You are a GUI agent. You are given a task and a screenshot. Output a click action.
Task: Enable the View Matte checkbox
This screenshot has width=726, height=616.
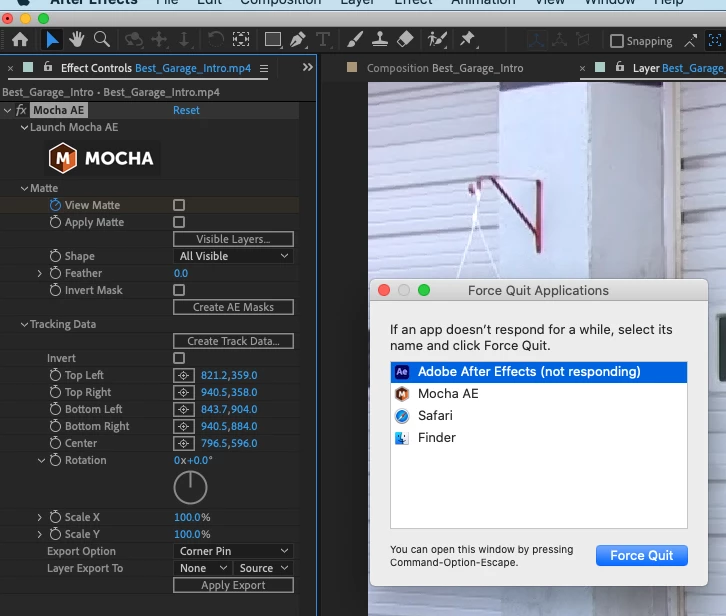pos(179,205)
